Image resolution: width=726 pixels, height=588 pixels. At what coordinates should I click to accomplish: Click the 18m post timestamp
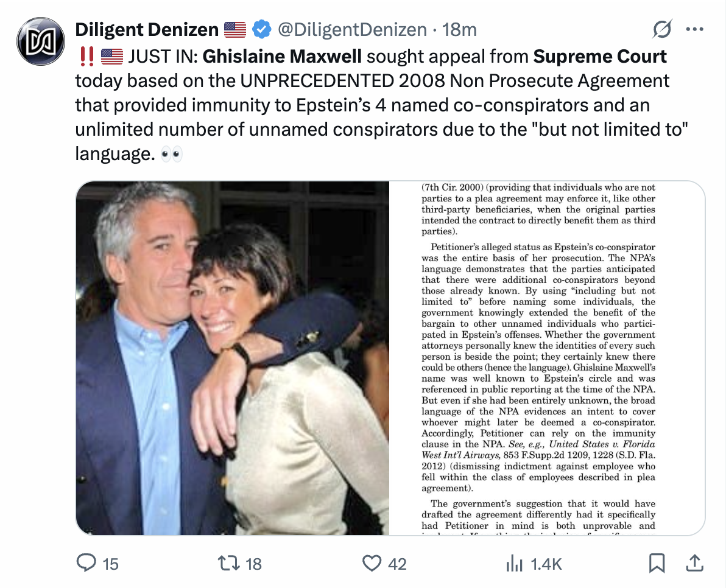pos(460,29)
